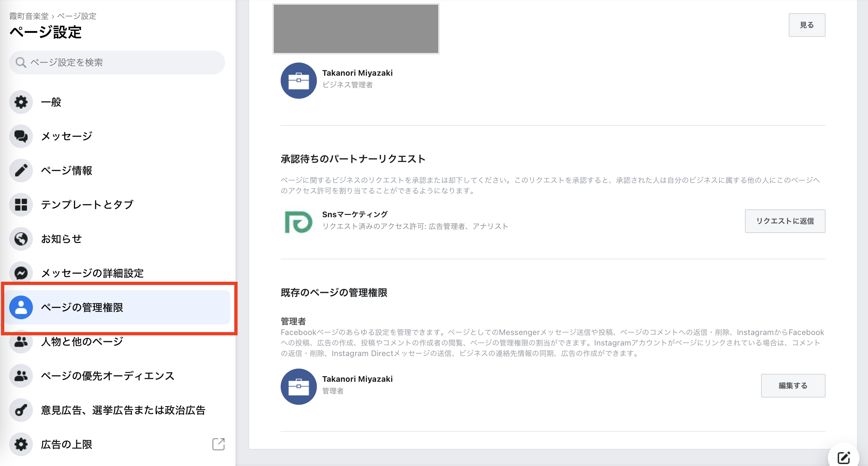868x466 pixels.
Task: Open 広告の上限 section
Action: coord(117,444)
